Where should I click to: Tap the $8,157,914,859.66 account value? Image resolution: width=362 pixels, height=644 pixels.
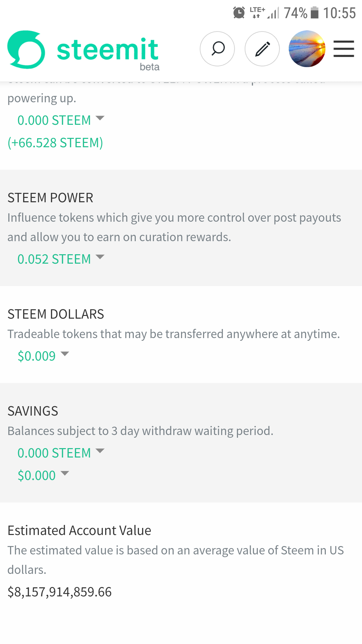pos(60,592)
